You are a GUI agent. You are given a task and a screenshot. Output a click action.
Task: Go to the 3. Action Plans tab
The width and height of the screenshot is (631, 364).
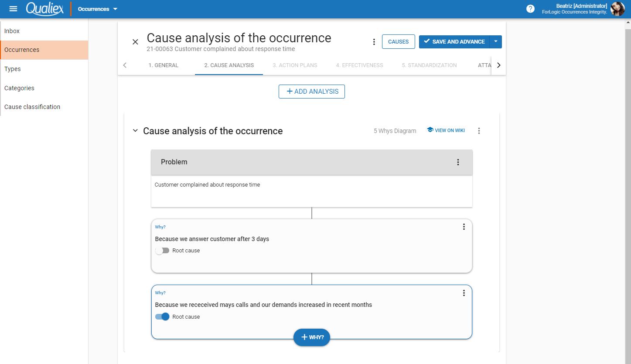point(295,65)
